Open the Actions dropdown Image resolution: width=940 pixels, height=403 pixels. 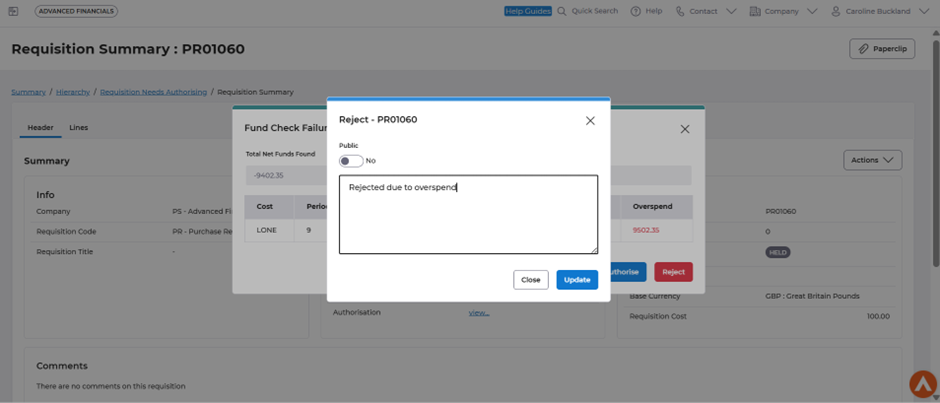coord(872,160)
